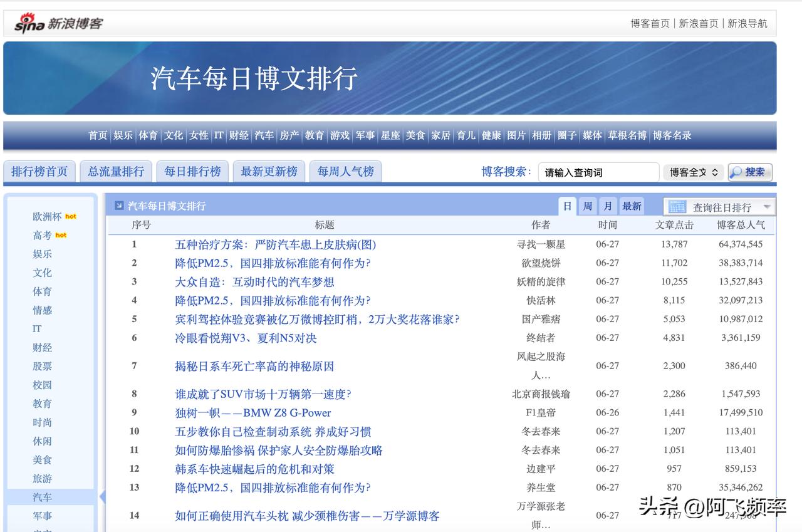This screenshot has height=532, width=802.
Task: Open article 如何防爆胎惨祸 保护家人安全防爆胎攻略
Action: (279, 451)
